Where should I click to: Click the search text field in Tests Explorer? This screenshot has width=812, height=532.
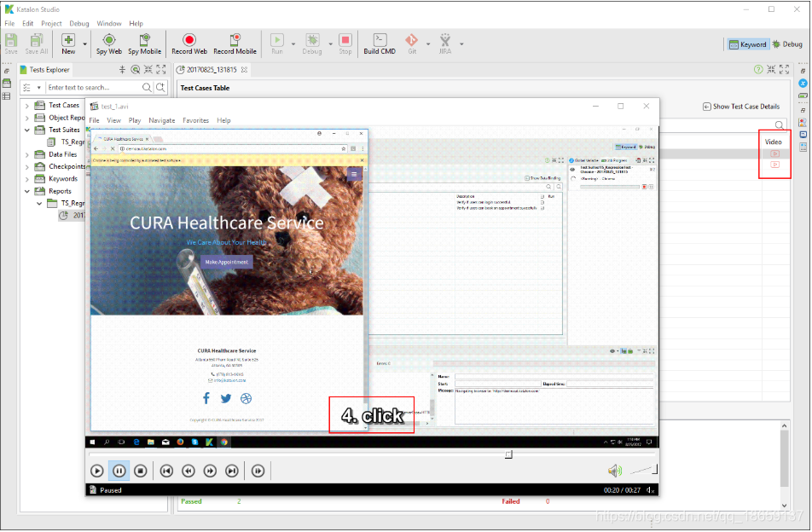[x=93, y=88]
